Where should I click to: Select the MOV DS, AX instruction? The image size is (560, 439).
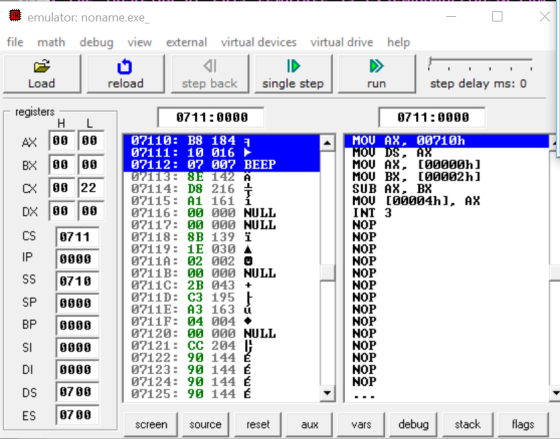coord(446,153)
